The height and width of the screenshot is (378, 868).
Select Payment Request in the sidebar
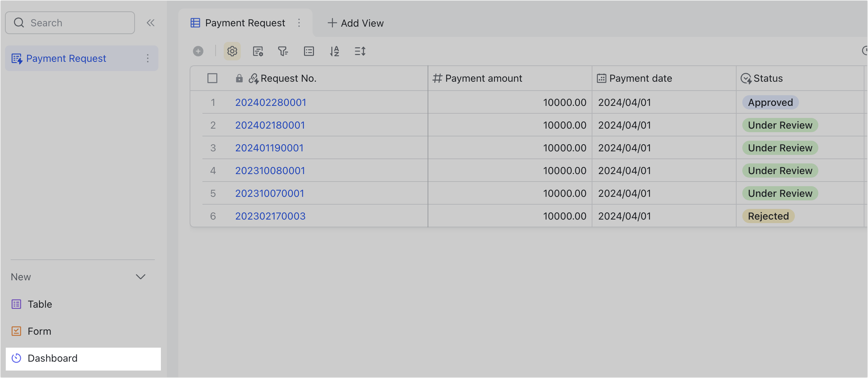click(82, 58)
